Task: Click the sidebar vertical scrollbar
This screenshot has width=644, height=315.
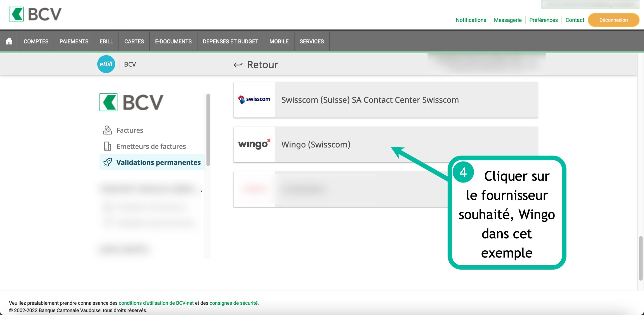Action: point(208,130)
